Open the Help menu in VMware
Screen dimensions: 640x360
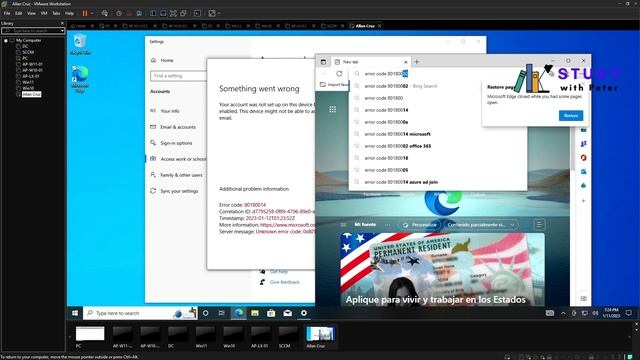(69, 13)
